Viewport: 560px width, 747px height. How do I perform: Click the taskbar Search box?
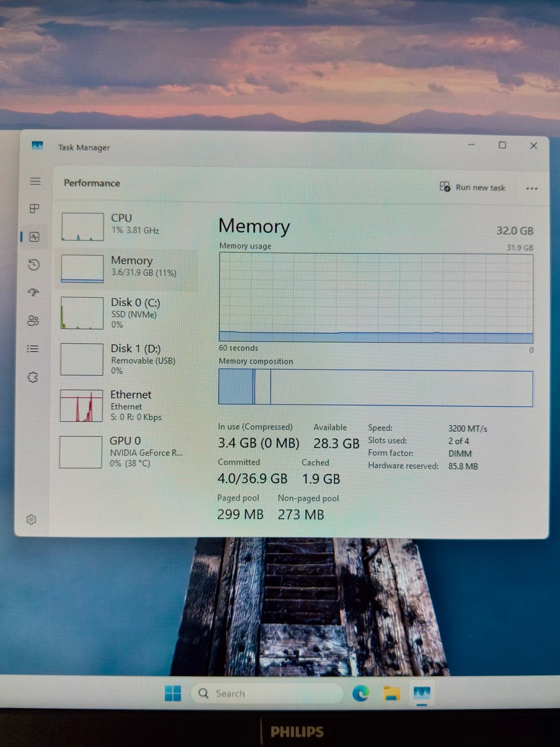pos(266,693)
